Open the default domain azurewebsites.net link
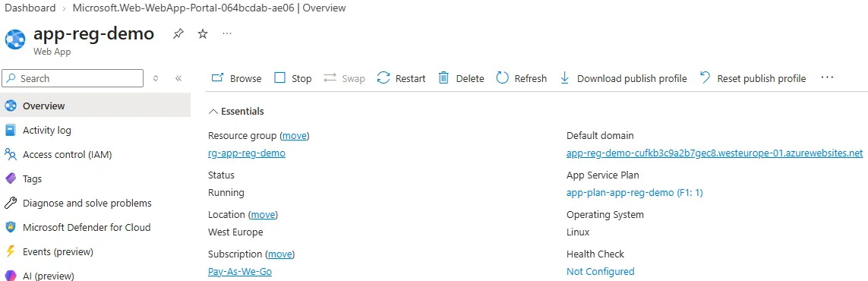This screenshot has width=868, height=281. (x=715, y=153)
